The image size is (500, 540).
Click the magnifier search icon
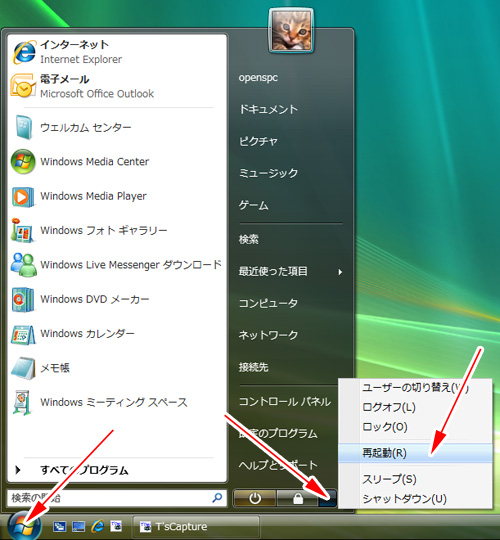218,497
